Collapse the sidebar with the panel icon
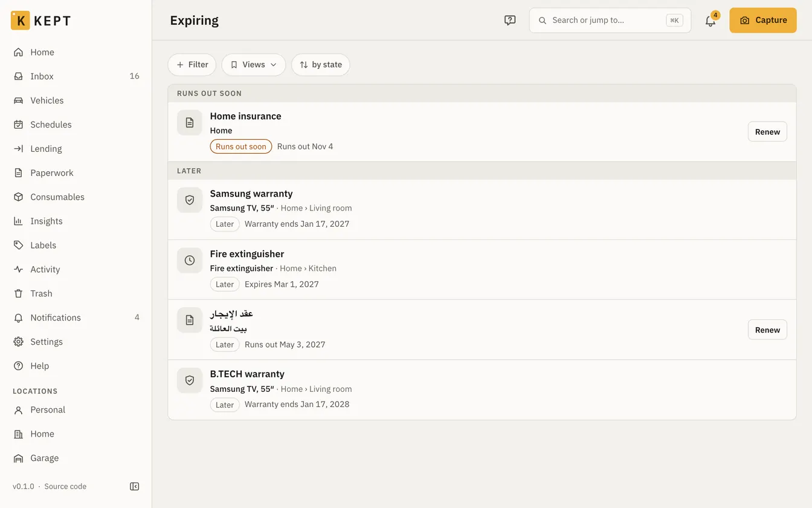 tap(135, 486)
